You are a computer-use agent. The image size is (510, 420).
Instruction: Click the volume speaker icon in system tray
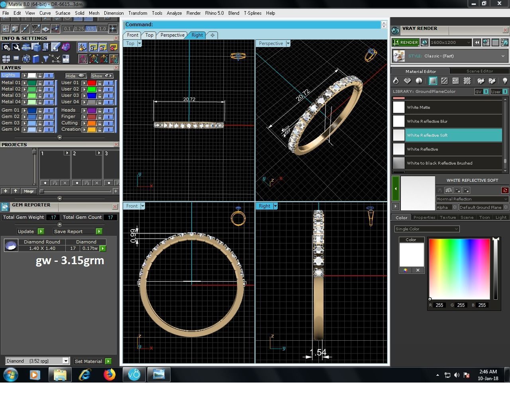[x=457, y=375]
